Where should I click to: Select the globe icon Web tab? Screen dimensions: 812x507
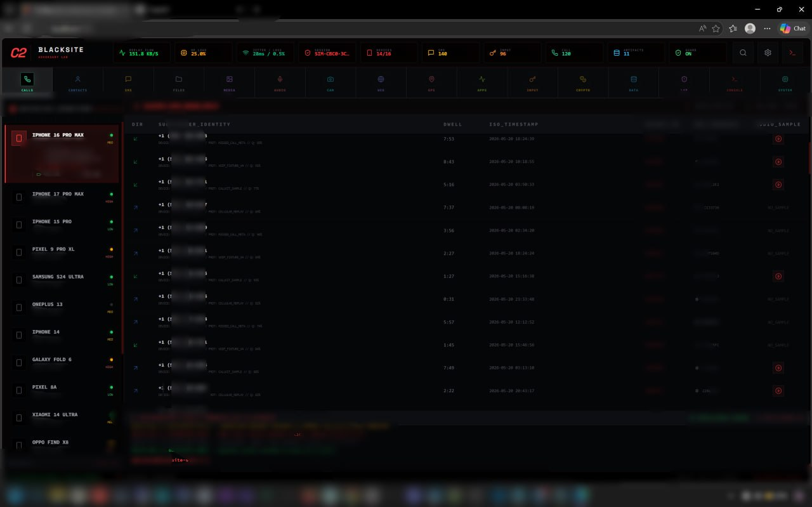coord(381,81)
